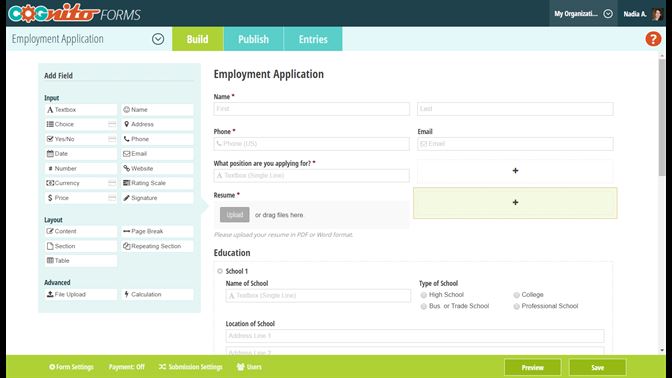Image resolution: width=672 pixels, height=378 pixels.
Task: Open Nadia A. user profile avatar
Action: [x=657, y=14]
